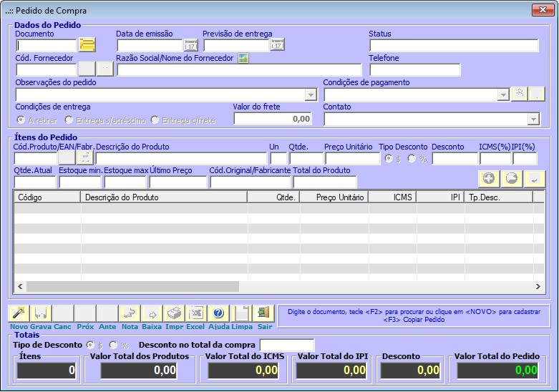Click the Telefone field
559x392 pixels.
[x=415, y=69]
